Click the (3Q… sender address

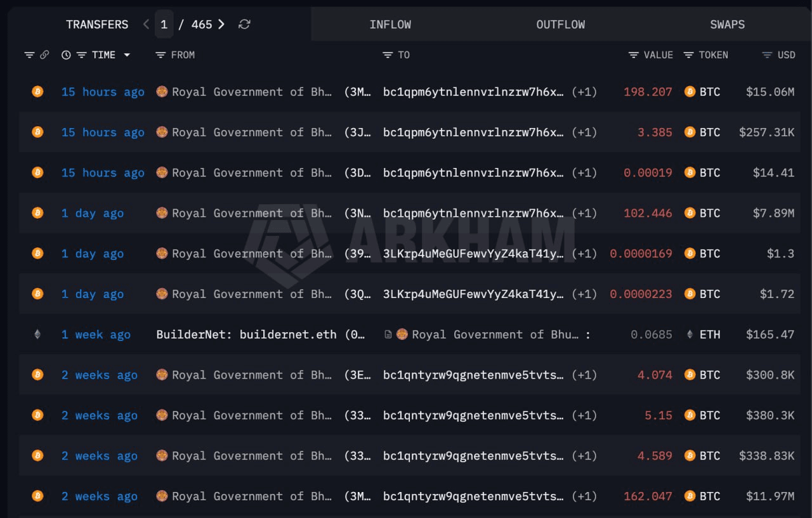click(x=357, y=294)
